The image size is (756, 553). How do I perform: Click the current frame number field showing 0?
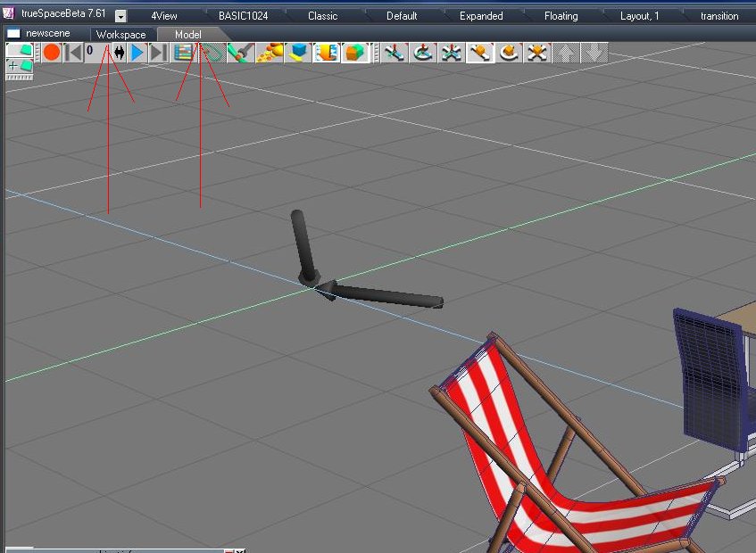point(97,52)
